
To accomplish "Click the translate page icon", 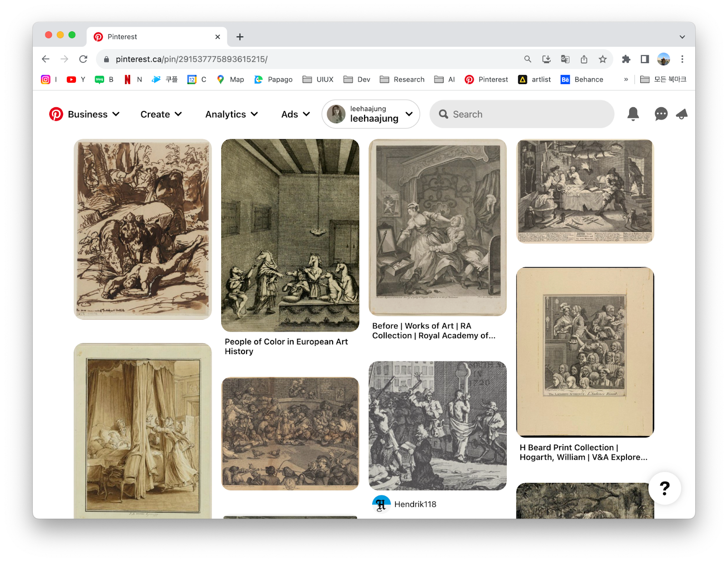I will pyautogui.click(x=565, y=59).
